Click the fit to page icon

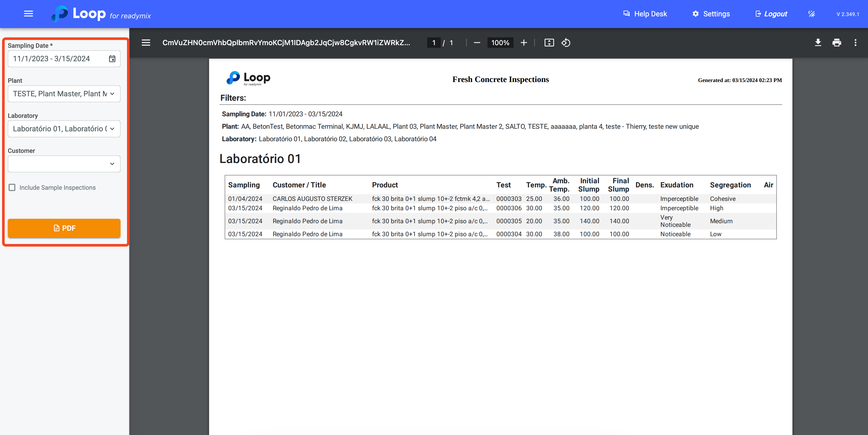pos(549,43)
